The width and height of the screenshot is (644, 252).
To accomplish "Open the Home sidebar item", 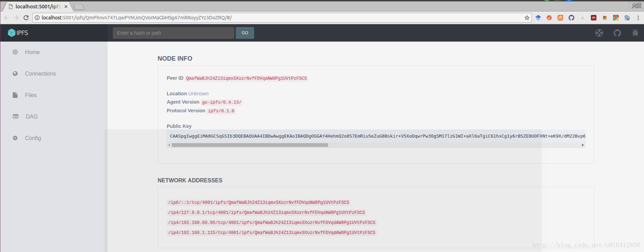I will click(32, 52).
